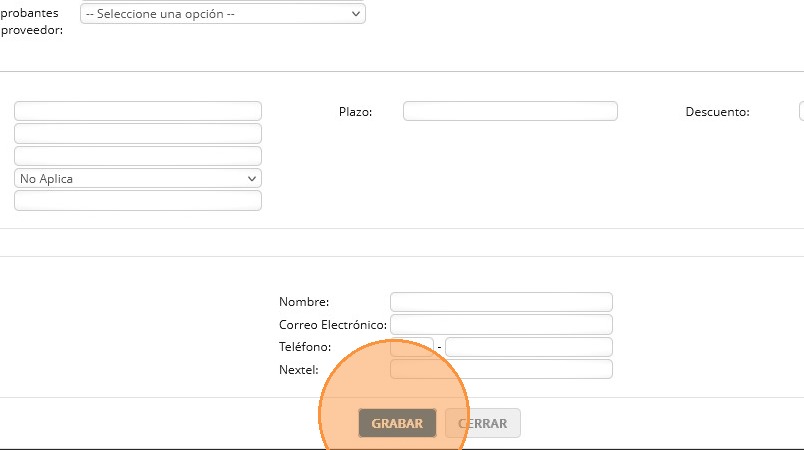Click the Descuento input field
This screenshot has width=804, height=450.
[x=801, y=111]
